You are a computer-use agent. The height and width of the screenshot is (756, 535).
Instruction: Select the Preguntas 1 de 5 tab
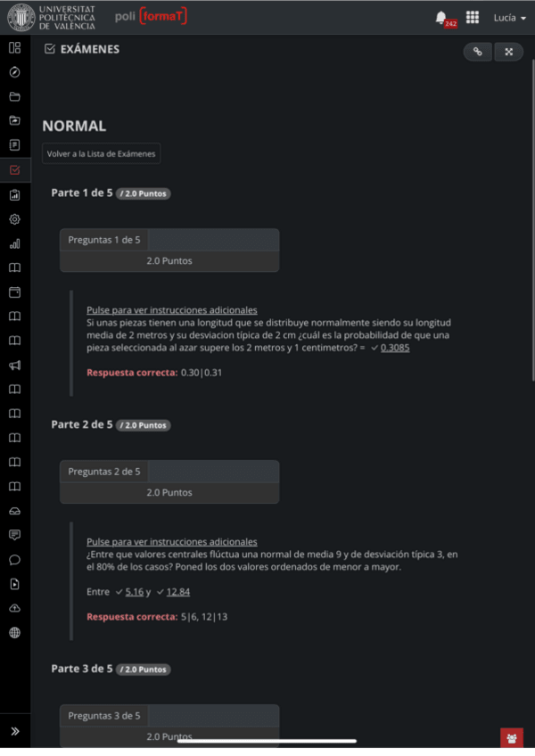[104, 240]
